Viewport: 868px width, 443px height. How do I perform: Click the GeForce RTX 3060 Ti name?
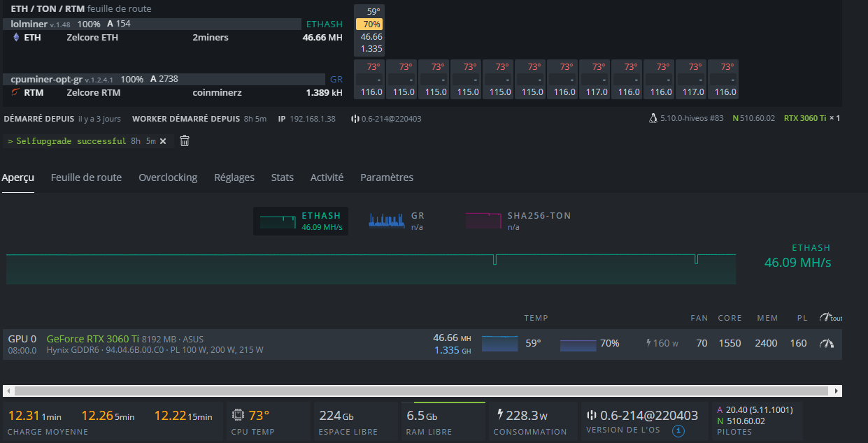[x=92, y=339]
